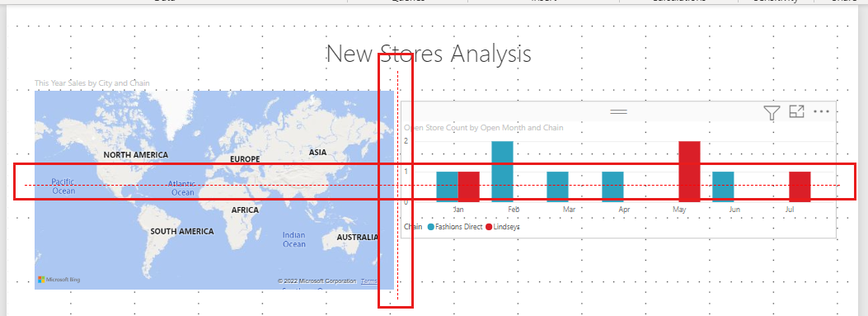Click the teal Fashions Direct legend swatch
The width and height of the screenshot is (868, 316).
pyautogui.click(x=431, y=227)
